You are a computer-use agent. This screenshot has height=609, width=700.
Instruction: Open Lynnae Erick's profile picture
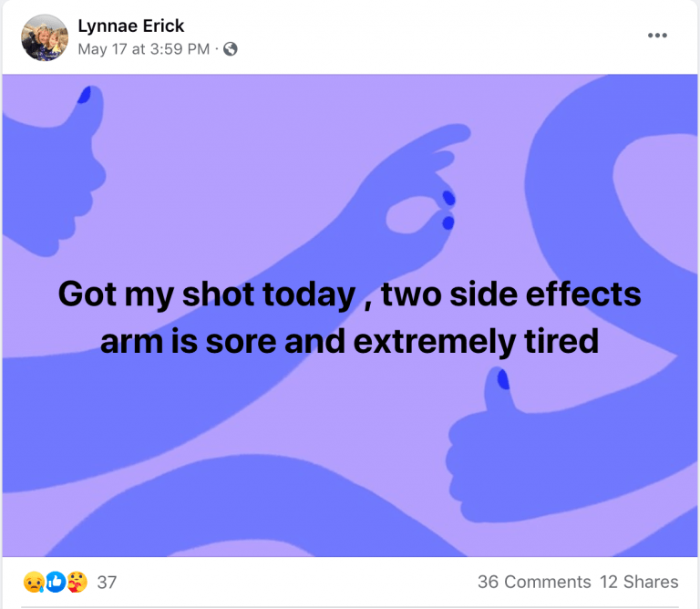coord(45,37)
